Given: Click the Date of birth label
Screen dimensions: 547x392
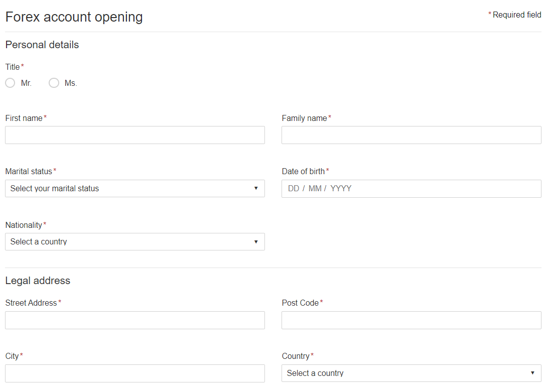Looking at the screenshot, I should coord(303,171).
